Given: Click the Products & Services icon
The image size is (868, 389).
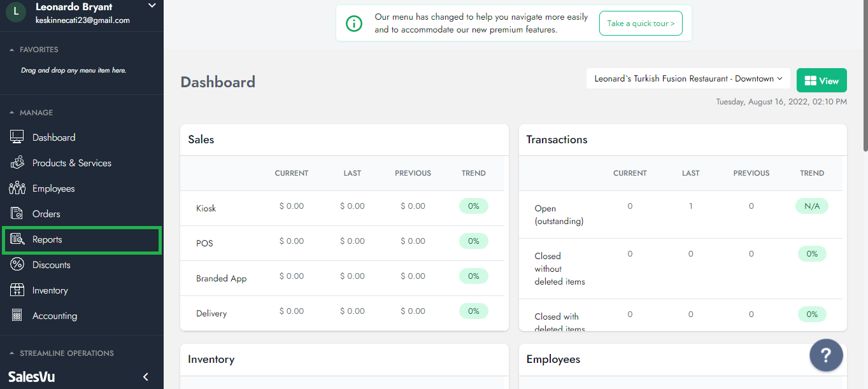Looking at the screenshot, I should [x=17, y=163].
